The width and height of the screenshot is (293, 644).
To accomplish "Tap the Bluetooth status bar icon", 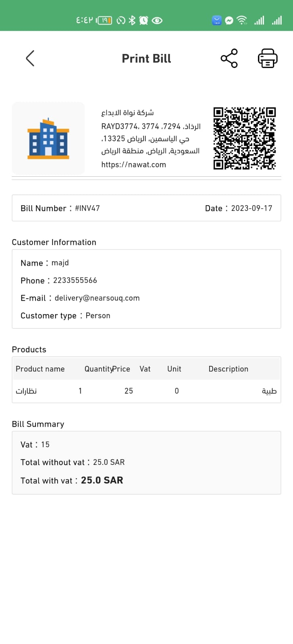I will click(132, 20).
